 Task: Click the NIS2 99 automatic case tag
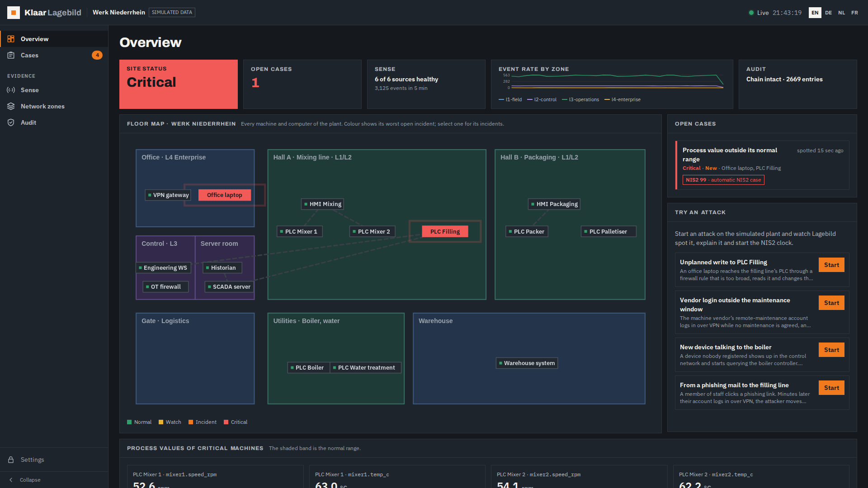(x=723, y=180)
